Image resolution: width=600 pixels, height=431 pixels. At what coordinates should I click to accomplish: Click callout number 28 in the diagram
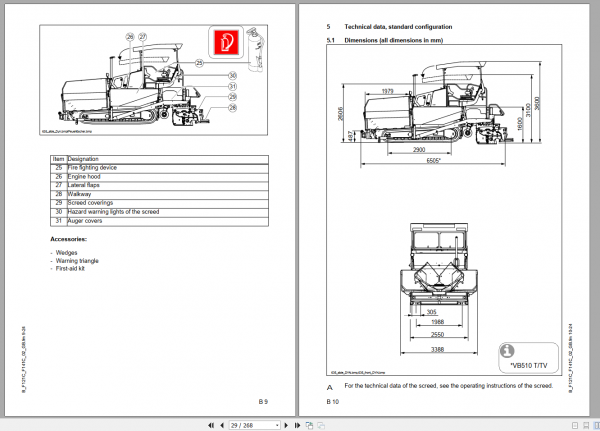pos(232,108)
